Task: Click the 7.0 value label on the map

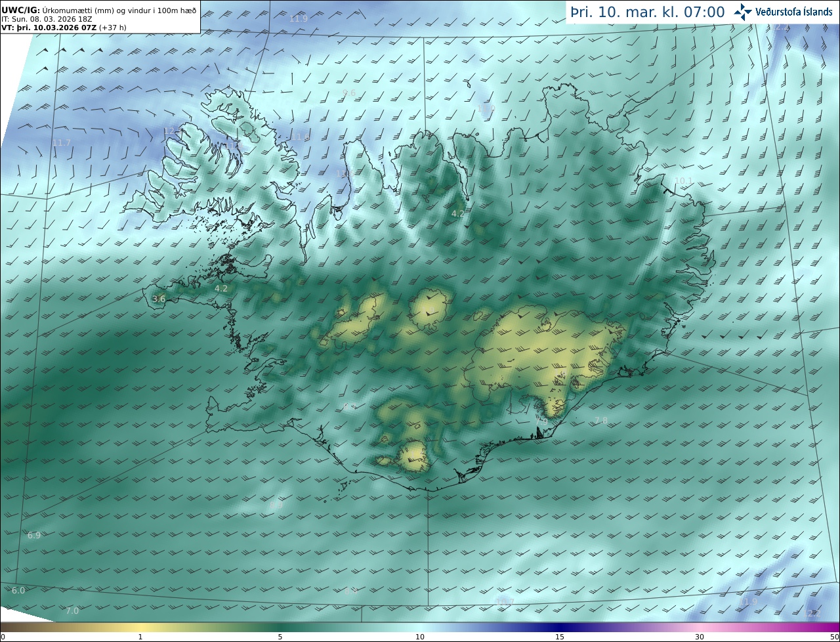Action: [x=72, y=611]
